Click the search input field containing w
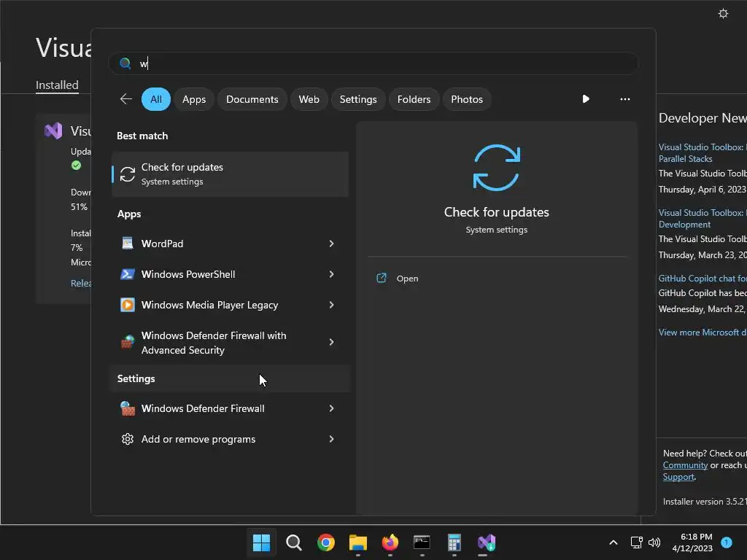Screen dimensions: 747x560 (x=373, y=63)
